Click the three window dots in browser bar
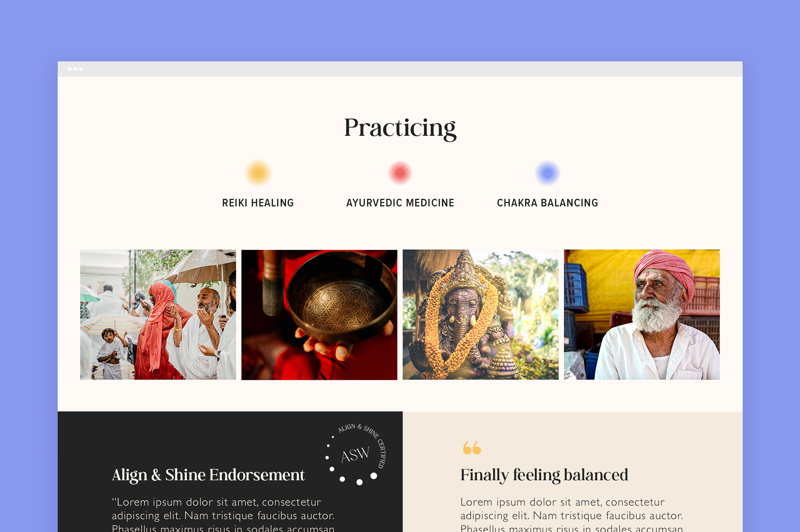The image size is (800, 532). click(x=75, y=69)
